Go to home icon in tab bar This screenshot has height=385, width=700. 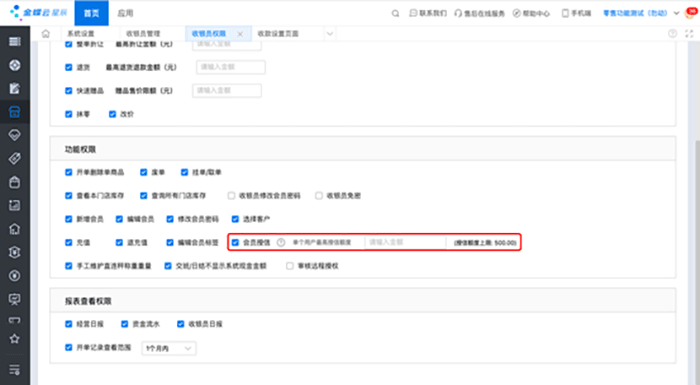click(46, 33)
